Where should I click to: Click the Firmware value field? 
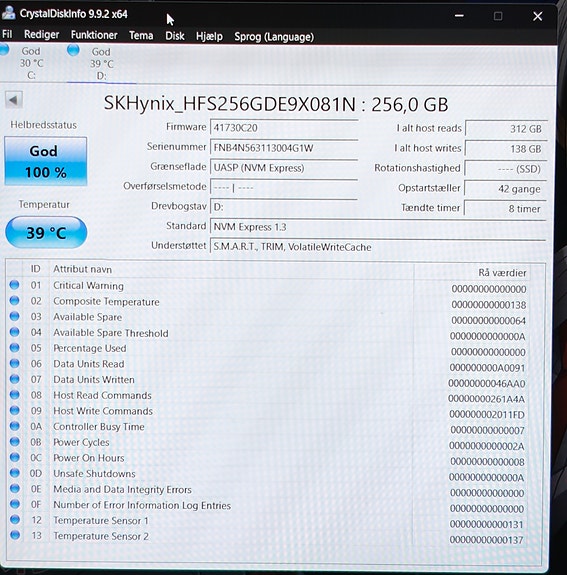coord(284,128)
